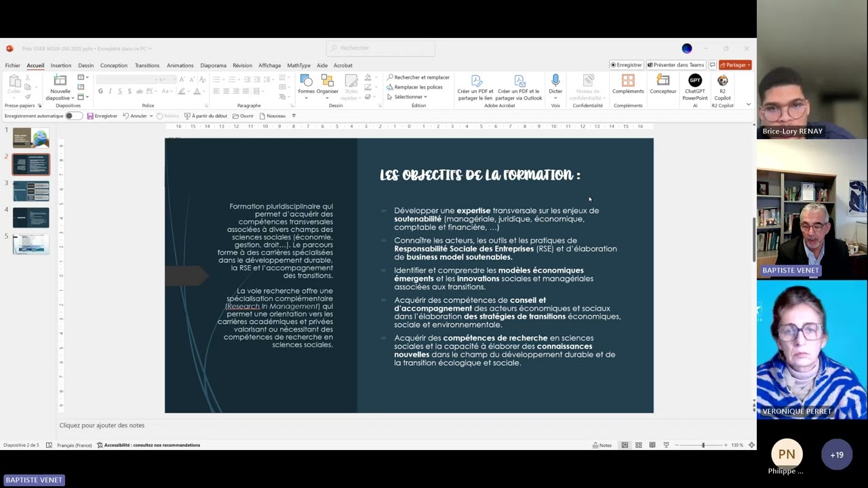The image size is (868, 488).
Task: Increase font size with A-up icon
Action: (x=182, y=79)
